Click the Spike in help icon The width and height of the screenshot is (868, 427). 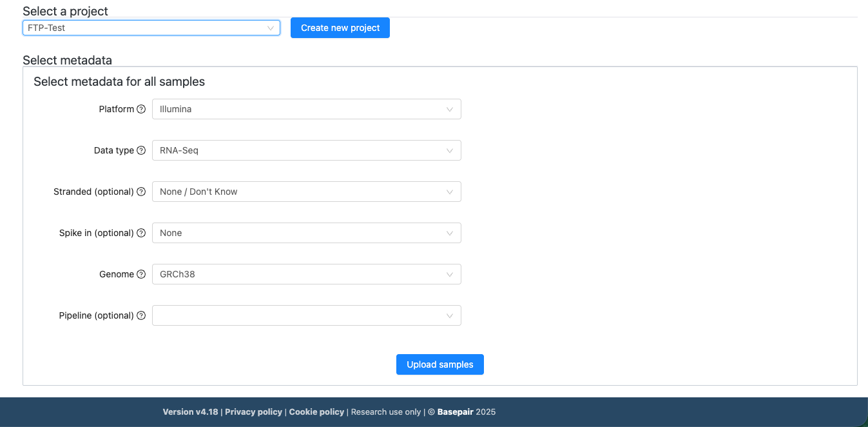(x=142, y=233)
